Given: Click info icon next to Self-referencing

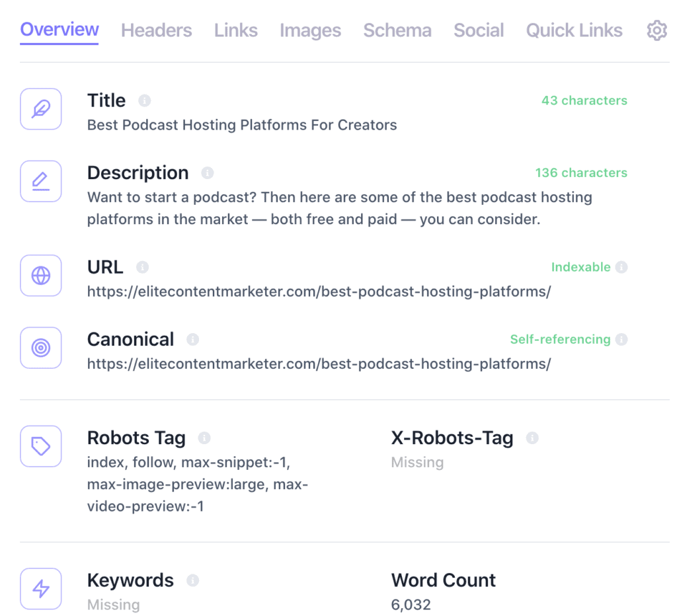Looking at the screenshot, I should click(x=621, y=340).
